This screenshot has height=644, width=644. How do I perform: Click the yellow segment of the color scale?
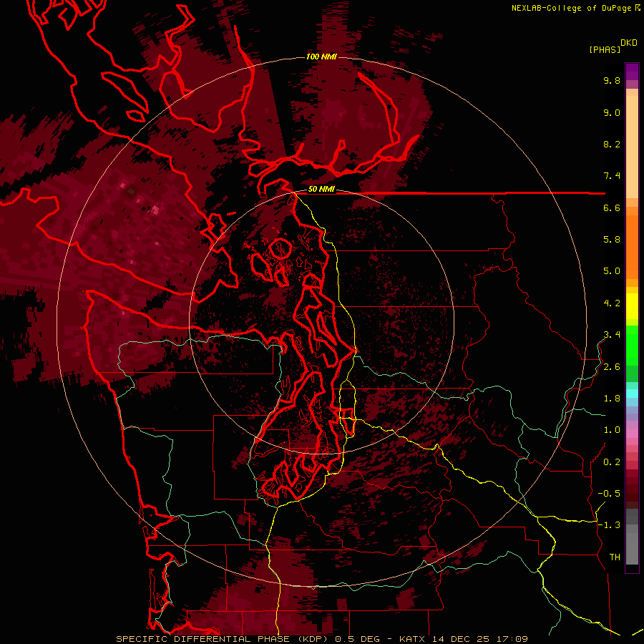[632, 306]
